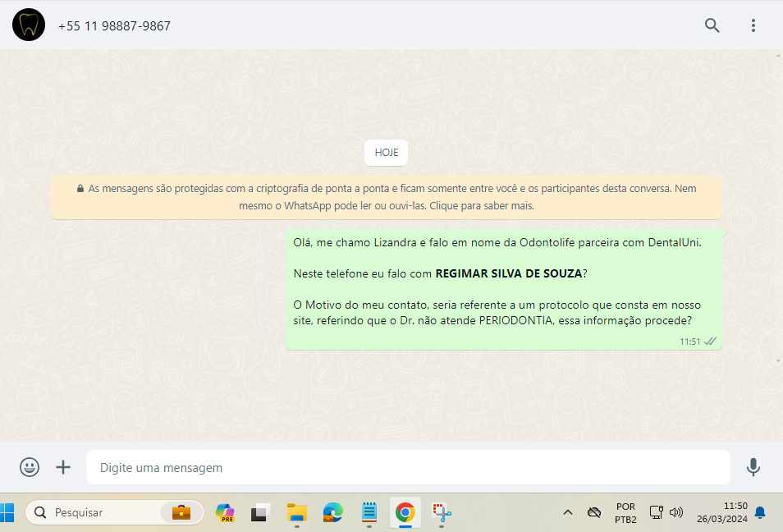Click the briefcase icon in the search box
This screenshot has height=532, width=783.
[x=181, y=512]
